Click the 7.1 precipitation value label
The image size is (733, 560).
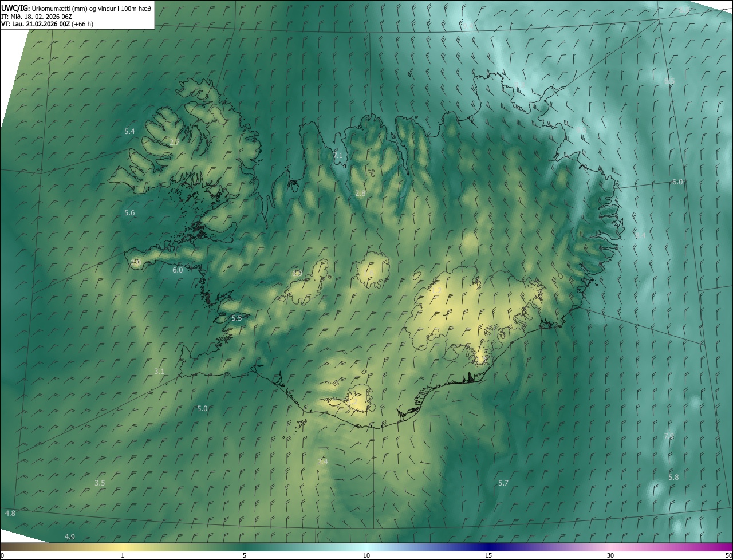coord(338,155)
